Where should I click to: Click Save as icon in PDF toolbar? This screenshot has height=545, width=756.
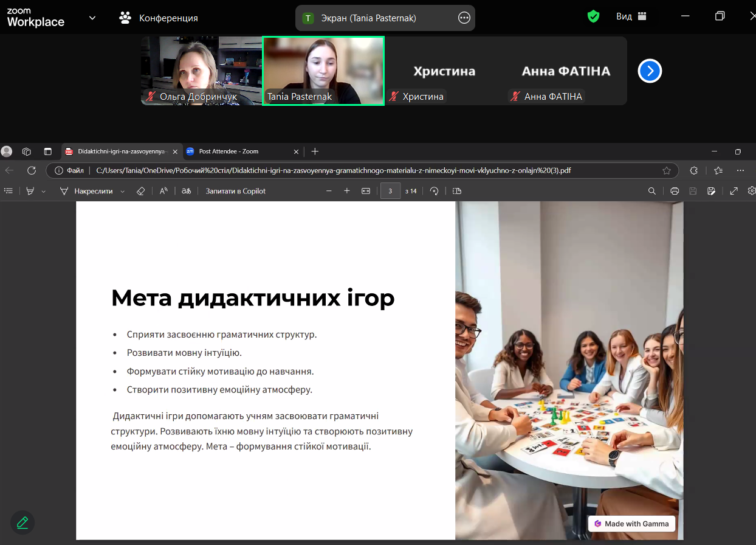pyautogui.click(x=711, y=191)
